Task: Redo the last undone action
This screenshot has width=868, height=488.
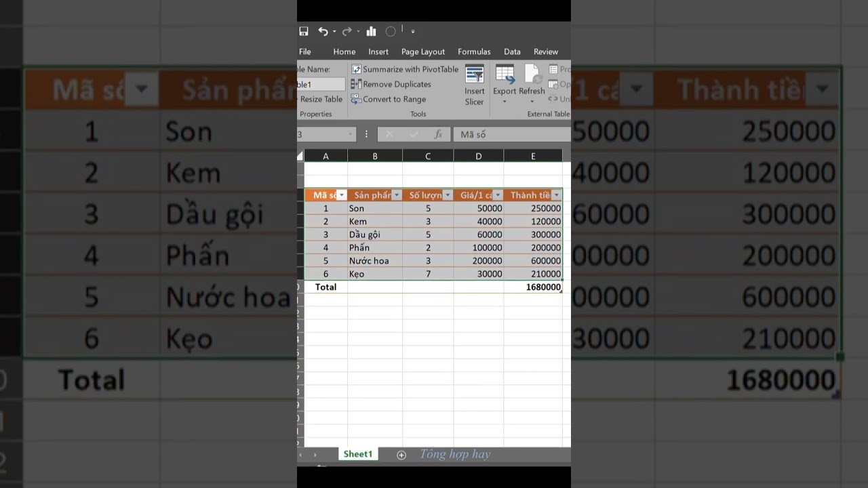Action: pyautogui.click(x=347, y=31)
